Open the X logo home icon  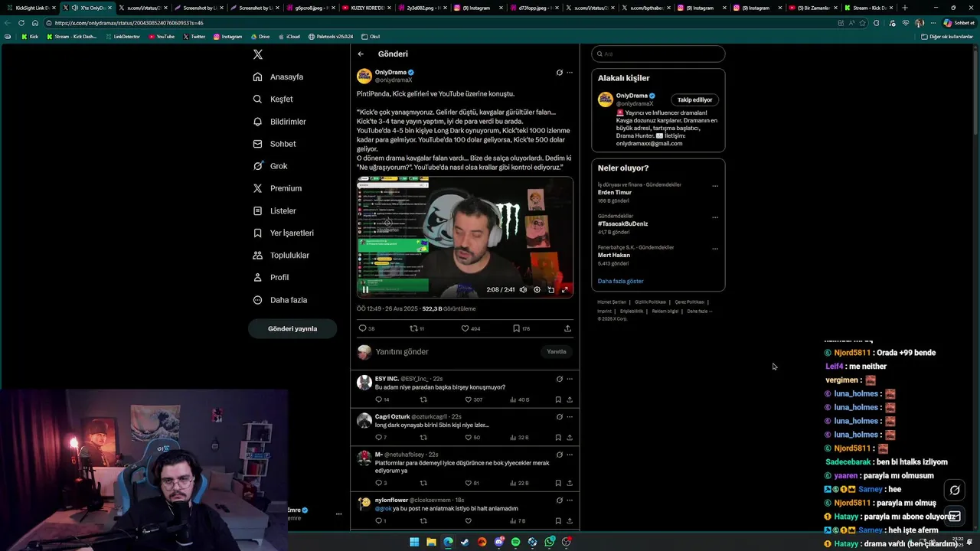pyautogui.click(x=258, y=54)
